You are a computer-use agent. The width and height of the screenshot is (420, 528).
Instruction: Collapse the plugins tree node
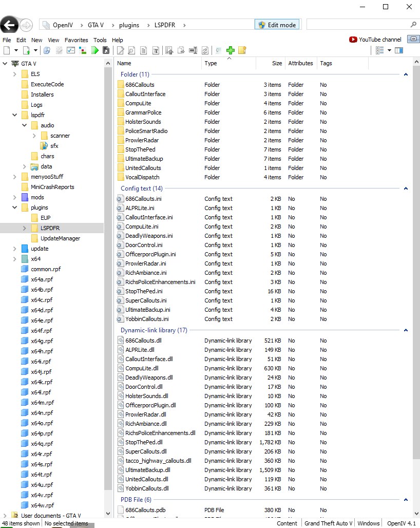[x=14, y=208]
